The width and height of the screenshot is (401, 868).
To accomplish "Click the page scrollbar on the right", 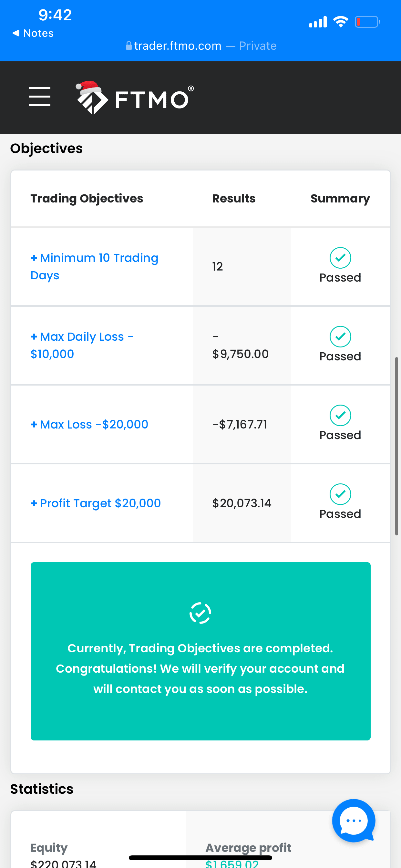I will pos(396,446).
